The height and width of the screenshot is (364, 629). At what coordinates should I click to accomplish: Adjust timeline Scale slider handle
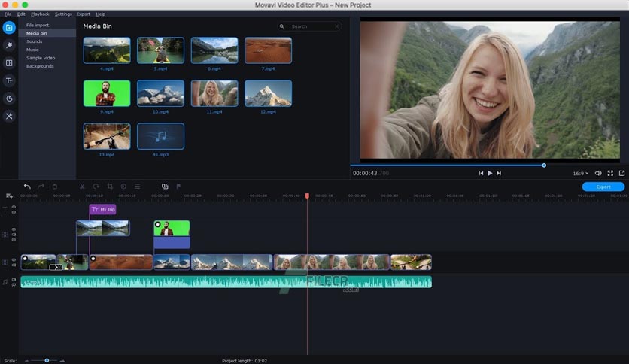point(47,361)
